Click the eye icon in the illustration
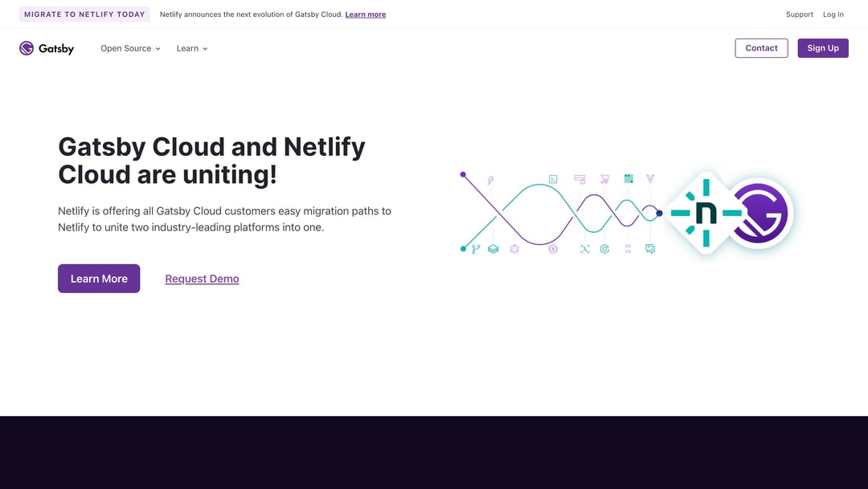Image resolution: width=868 pixels, height=489 pixels. [553, 250]
